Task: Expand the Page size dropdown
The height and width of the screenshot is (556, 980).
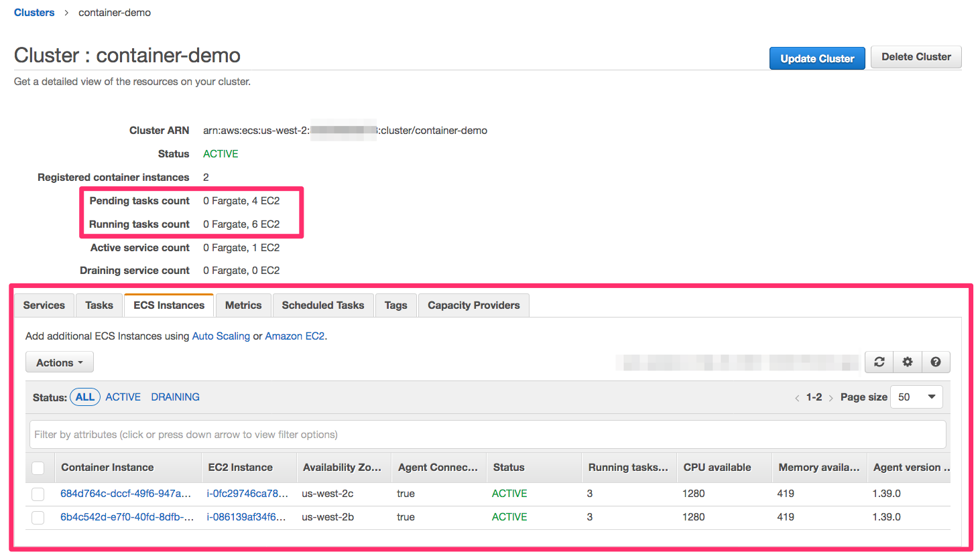Action: click(916, 397)
